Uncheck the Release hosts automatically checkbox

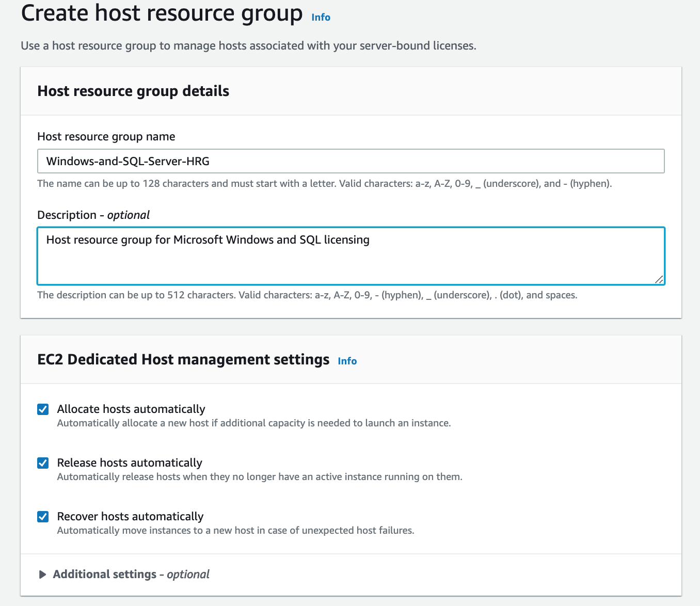click(x=43, y=463)
